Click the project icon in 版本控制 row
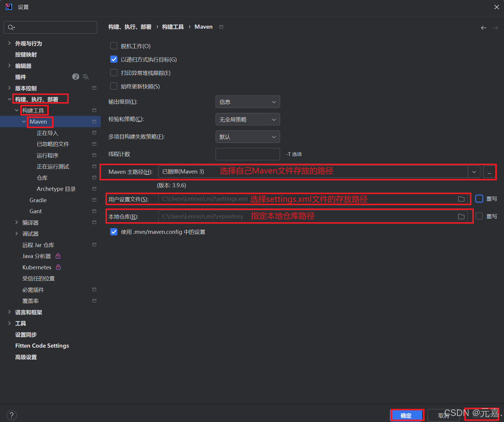This screenshot has width=504, height=422. click(x=94, y=88)
